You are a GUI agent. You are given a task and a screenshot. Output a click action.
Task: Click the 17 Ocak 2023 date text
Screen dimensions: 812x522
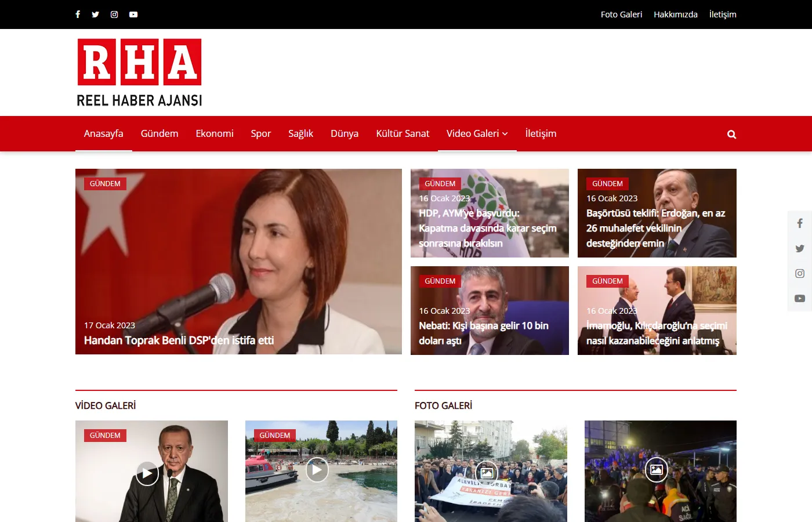tap(110, 325)
